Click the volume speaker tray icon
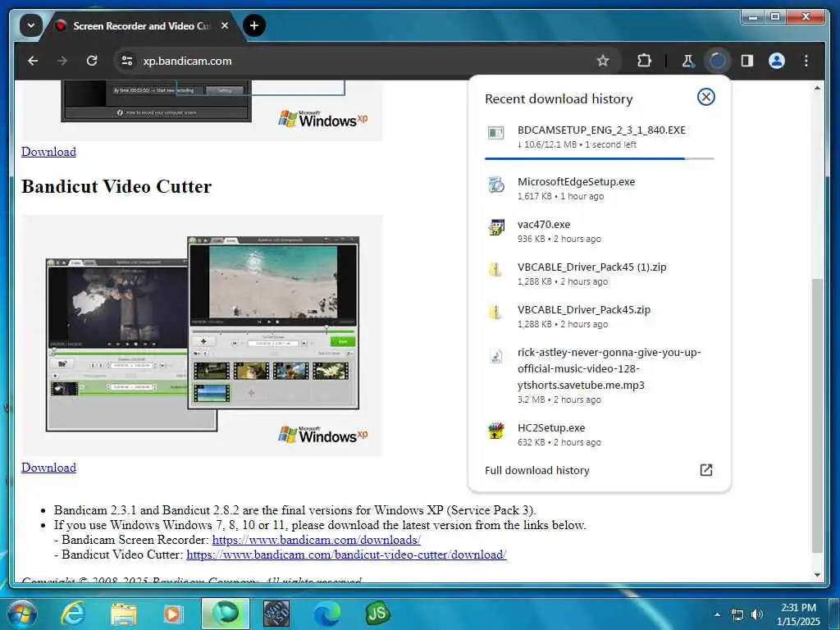 click(757, 614)
